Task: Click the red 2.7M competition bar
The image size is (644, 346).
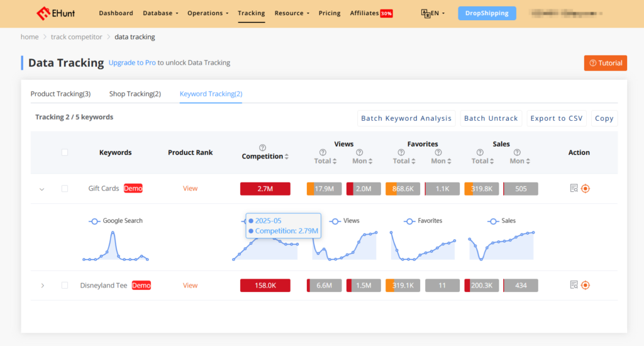Action: 265,189
